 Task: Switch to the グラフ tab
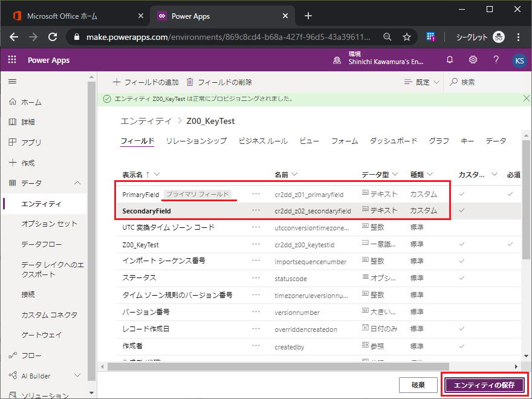[x=439, y=141]
